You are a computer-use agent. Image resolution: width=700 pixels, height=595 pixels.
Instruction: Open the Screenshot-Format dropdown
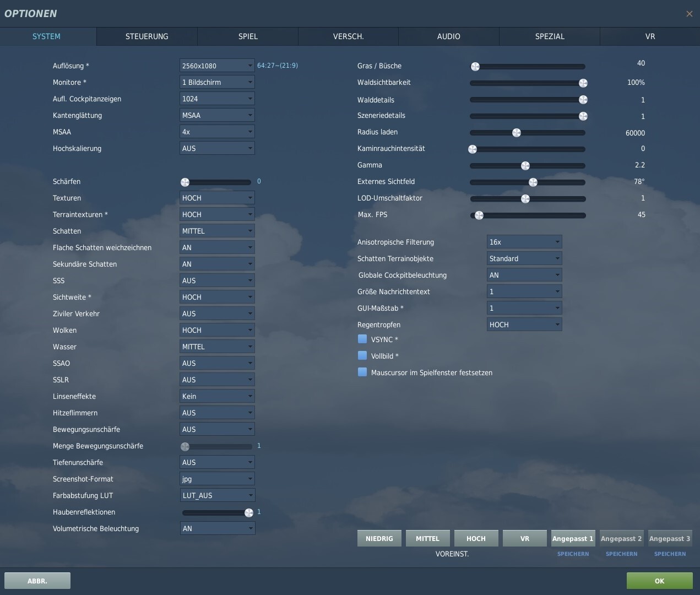pos(217,479)
